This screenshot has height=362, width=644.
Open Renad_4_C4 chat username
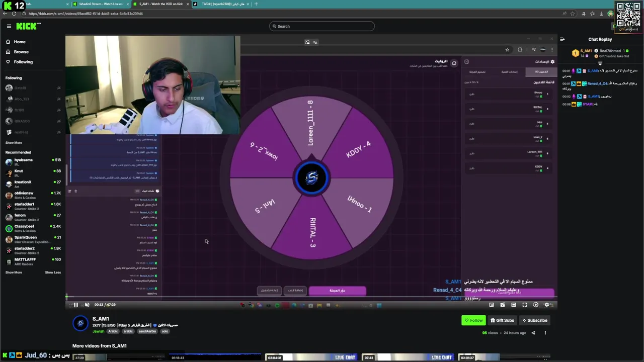tap(598, 83)
